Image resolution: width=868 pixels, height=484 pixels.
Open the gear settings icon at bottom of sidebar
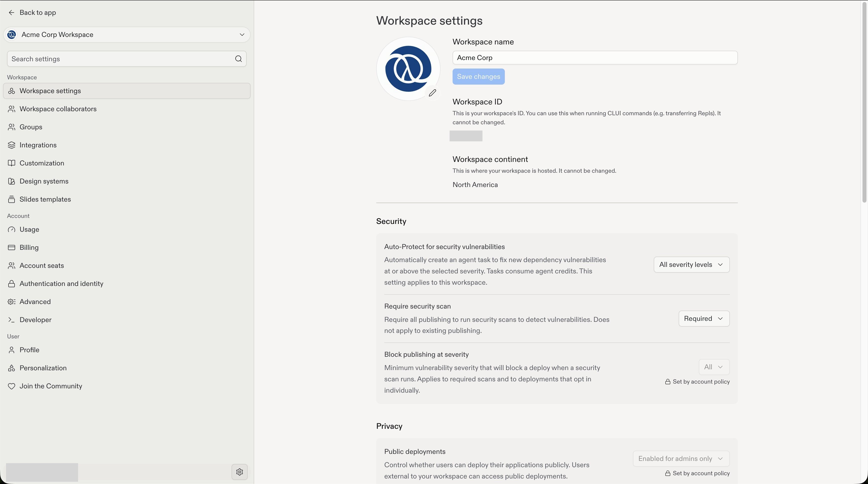pos(240,472)
